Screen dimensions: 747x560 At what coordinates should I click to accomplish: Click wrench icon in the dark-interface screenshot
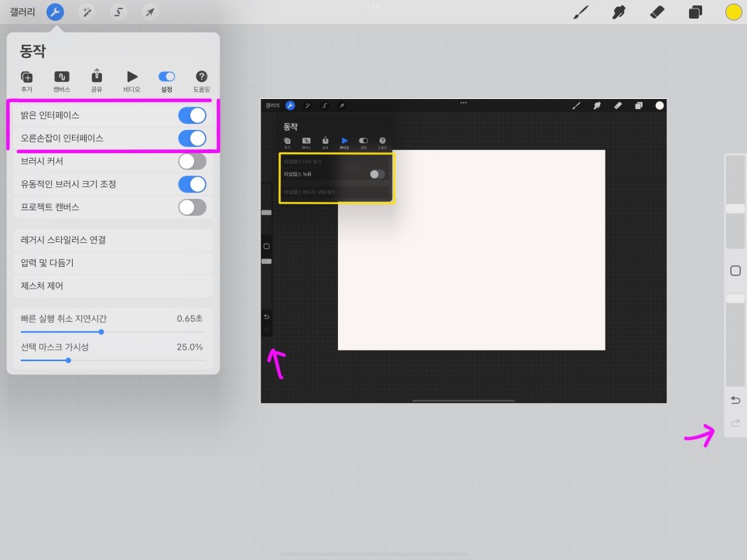[290, 105]
